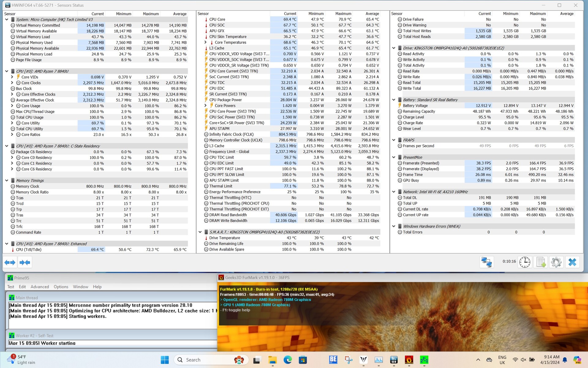Screen dimensions: 588x368
Task: Open Prime95 Options menu
Action: (x=61, y=287)
